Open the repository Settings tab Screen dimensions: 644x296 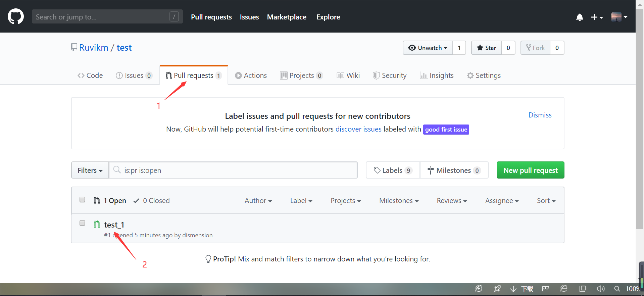click(x=484, y=76)
